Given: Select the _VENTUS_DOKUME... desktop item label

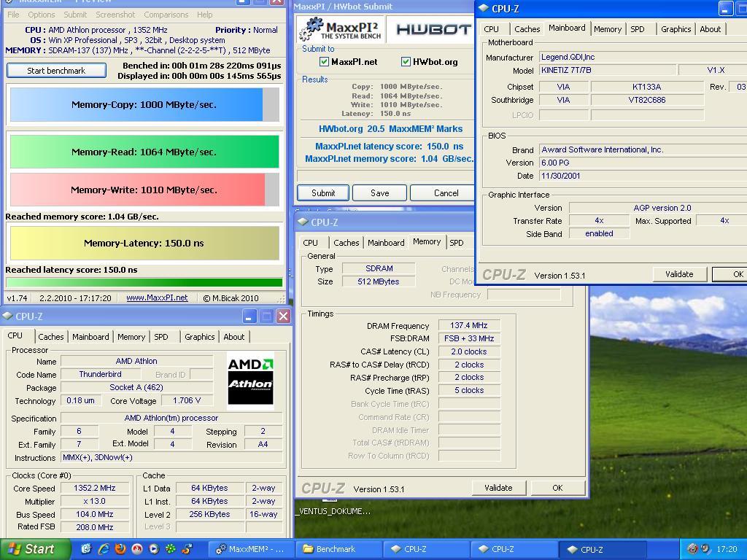Looking at the screenshot, I should (333, 511).
